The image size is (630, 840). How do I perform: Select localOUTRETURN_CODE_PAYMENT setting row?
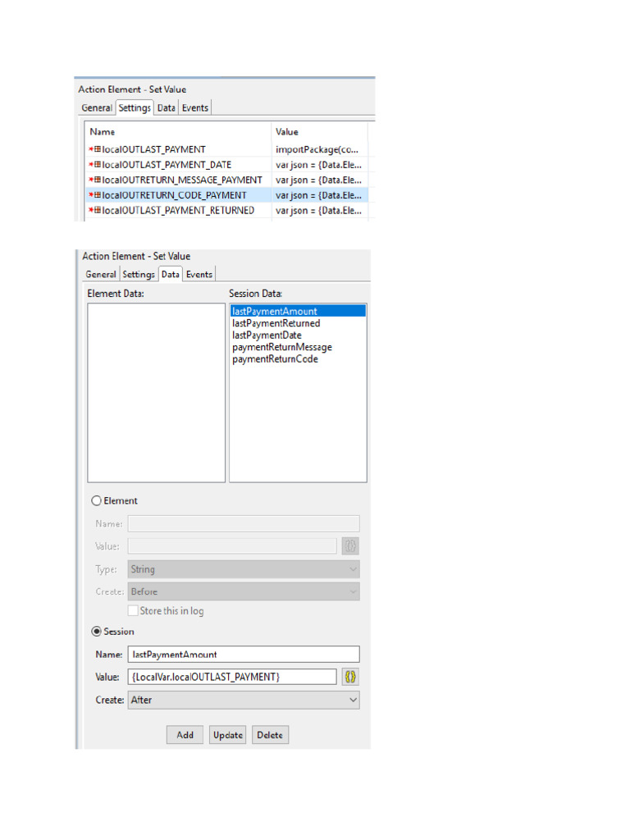pyautogui.click(x=227, y=195)
